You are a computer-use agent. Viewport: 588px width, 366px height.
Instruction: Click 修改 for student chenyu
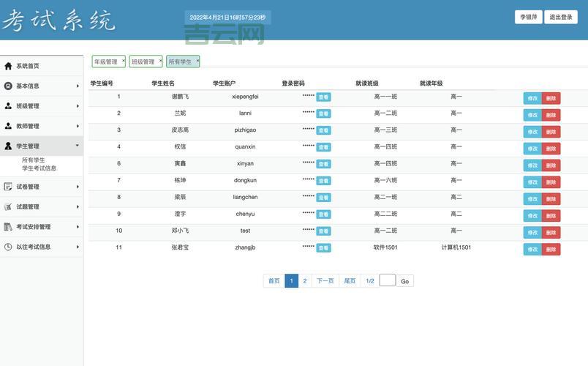click(x=532, y=215)
